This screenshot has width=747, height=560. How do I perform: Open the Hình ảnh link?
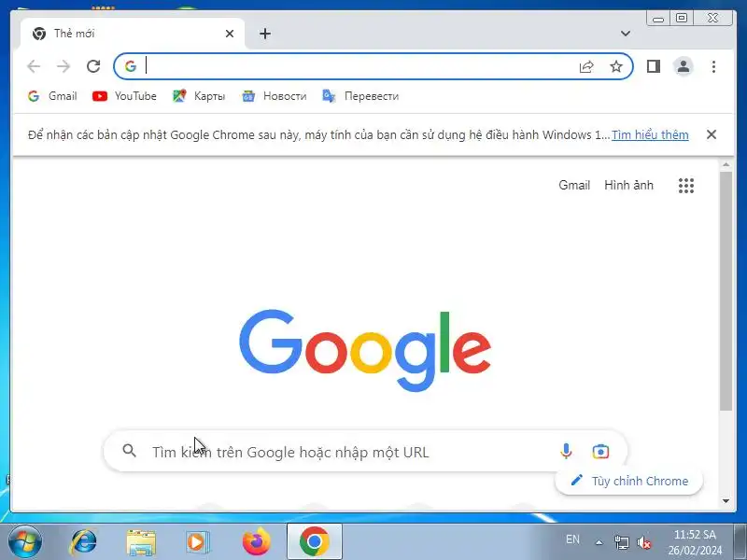[628, 185]
